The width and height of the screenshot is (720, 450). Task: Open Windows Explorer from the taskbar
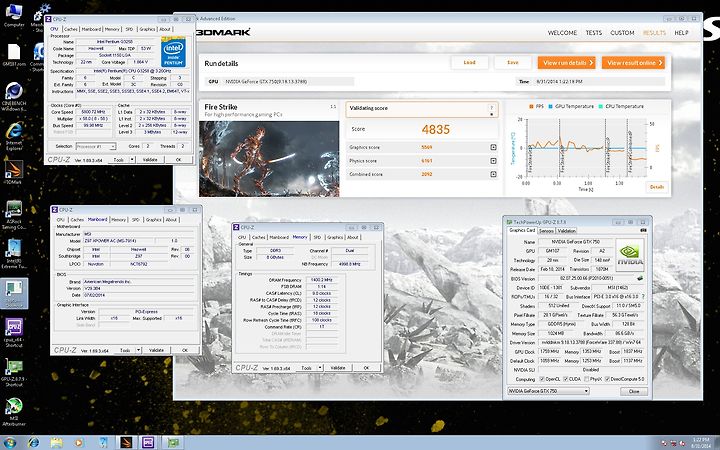pos(56,443)
